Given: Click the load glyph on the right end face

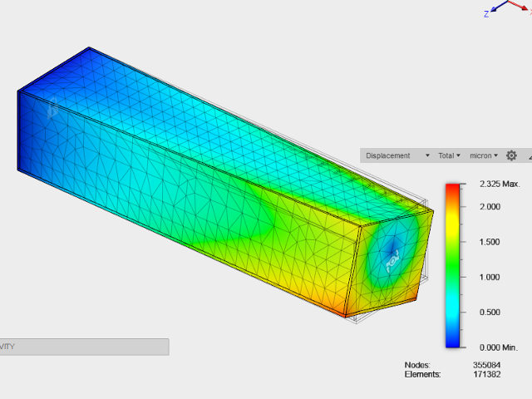Looking at the screenshot, I should [x=394, y=260].
